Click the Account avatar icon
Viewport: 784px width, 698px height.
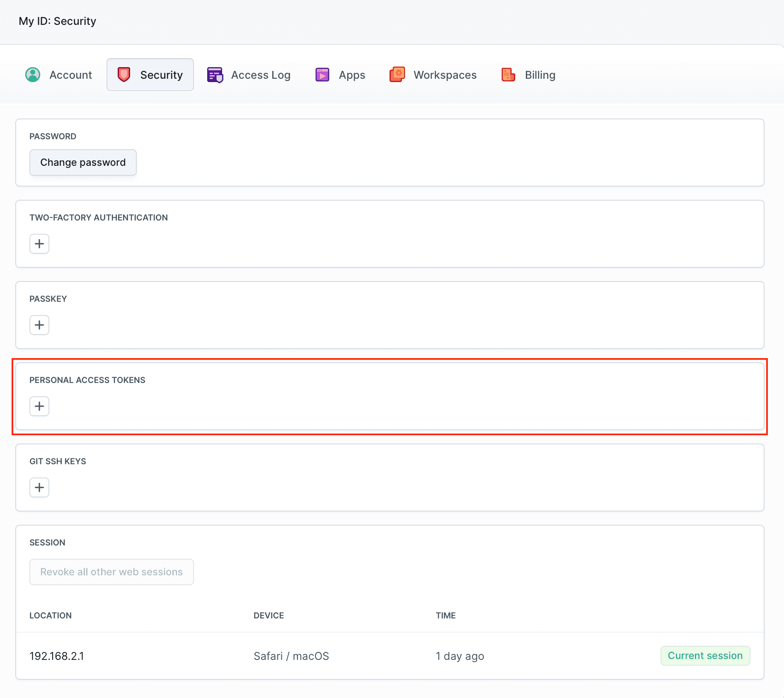click(x=33, y=75)
